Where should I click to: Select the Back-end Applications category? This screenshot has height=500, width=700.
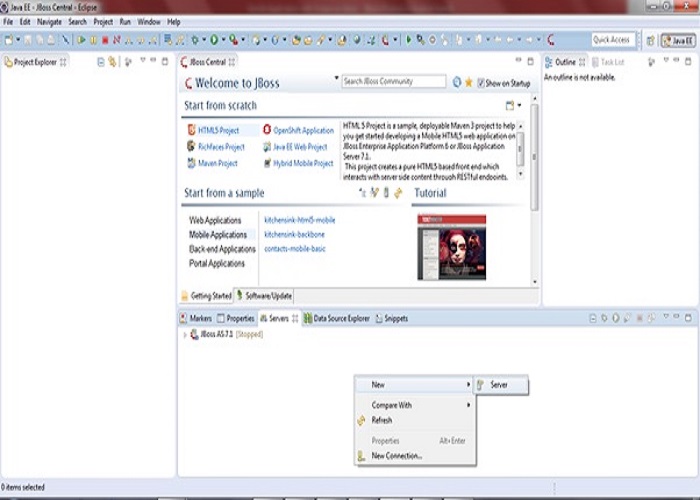tap(222, 249)
